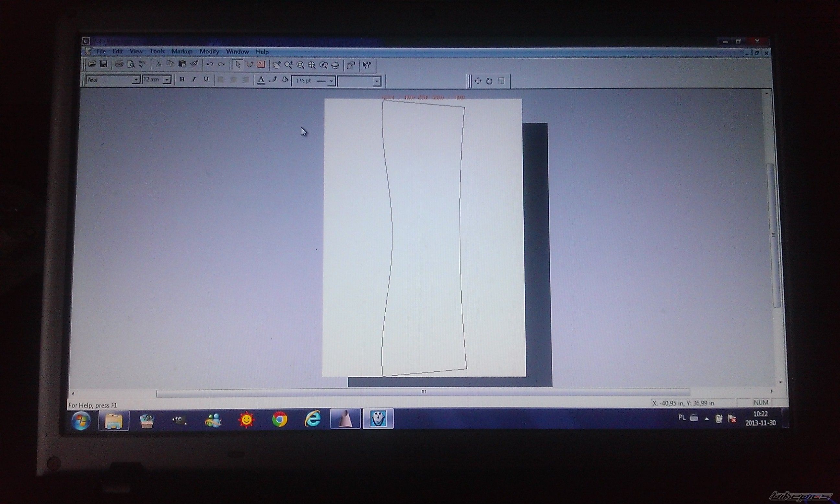840x504 pixels.
Task: Open the 1½ pt line weight dropdown
Action: pyautogui.click(x=331, y=81)
